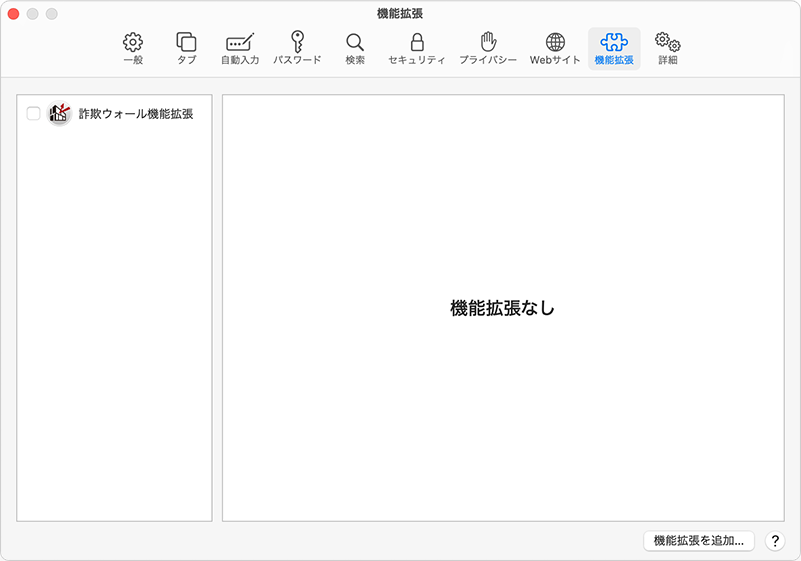This screenshot has height=561, width=801.
Task: Select the 詐欺ウォール機能拡張 list entry name
Action: [136, 114]
